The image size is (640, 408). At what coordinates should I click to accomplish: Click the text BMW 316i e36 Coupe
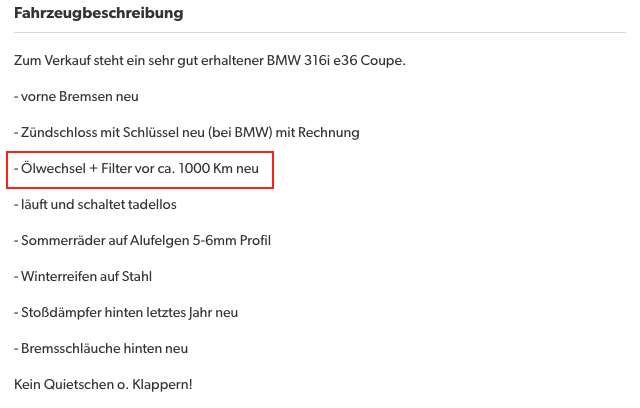[336, 61]
